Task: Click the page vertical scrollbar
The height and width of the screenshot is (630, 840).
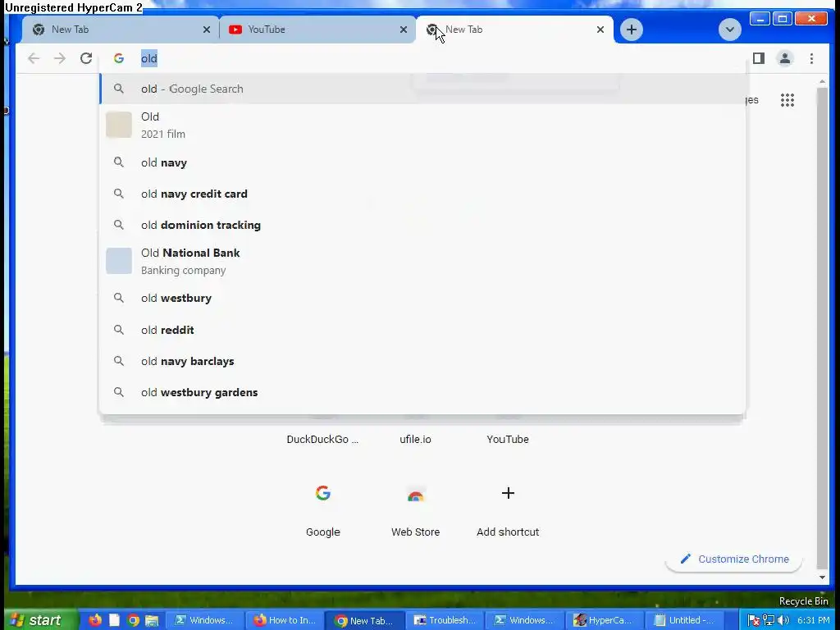Action: (822, 328)
